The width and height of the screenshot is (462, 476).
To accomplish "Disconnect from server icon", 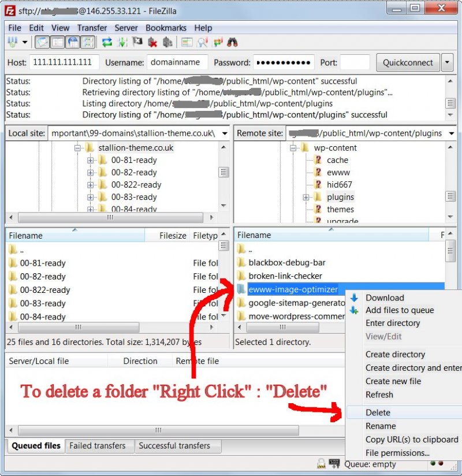I will pyautogui.click(x=152, y=42).
